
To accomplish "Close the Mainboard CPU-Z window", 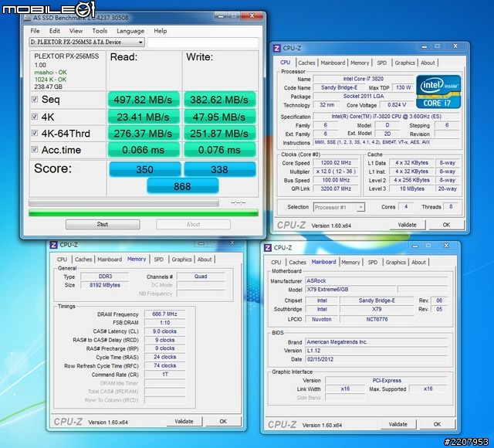I will coord(446,246).
